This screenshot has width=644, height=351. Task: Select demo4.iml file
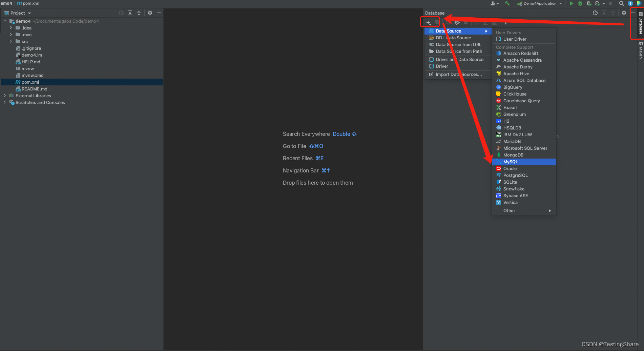coord(82,55)
